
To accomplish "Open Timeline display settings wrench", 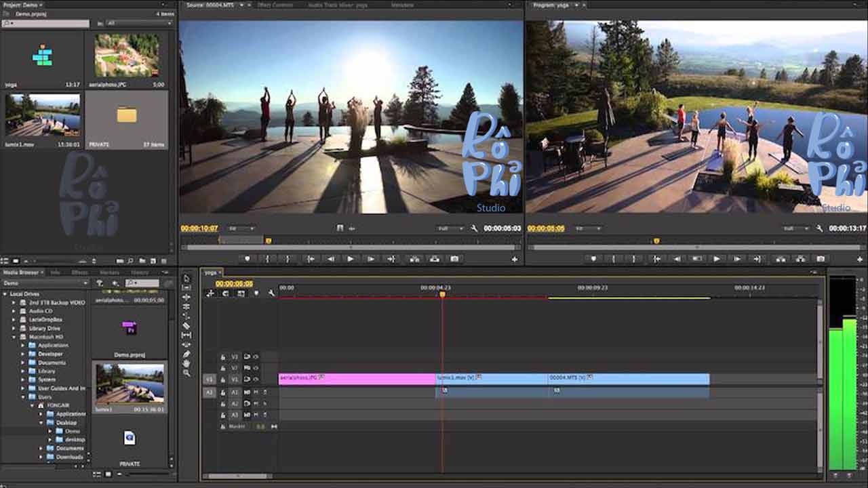I will [x=271, y=293].
